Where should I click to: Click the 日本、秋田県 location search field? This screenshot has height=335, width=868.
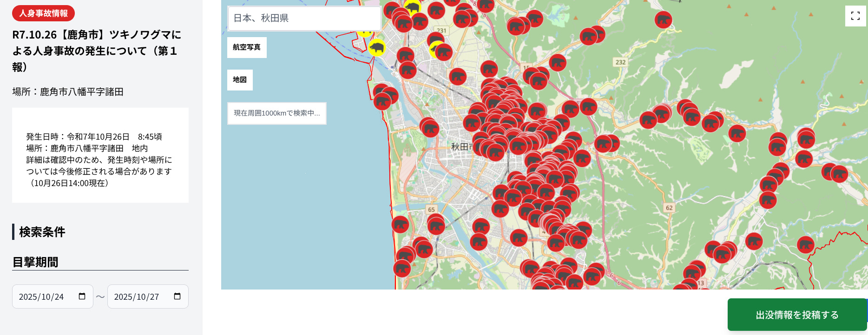coord(304,18)
